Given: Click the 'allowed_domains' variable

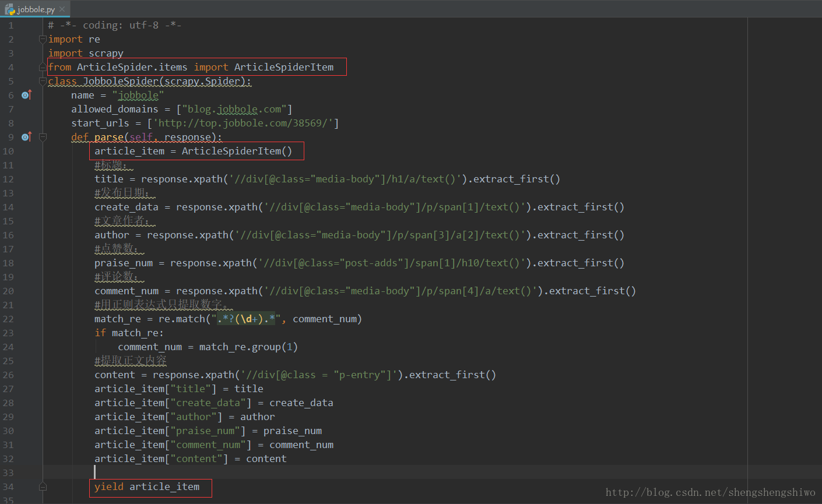Looking at the screenshot, I should click(115, 109).
